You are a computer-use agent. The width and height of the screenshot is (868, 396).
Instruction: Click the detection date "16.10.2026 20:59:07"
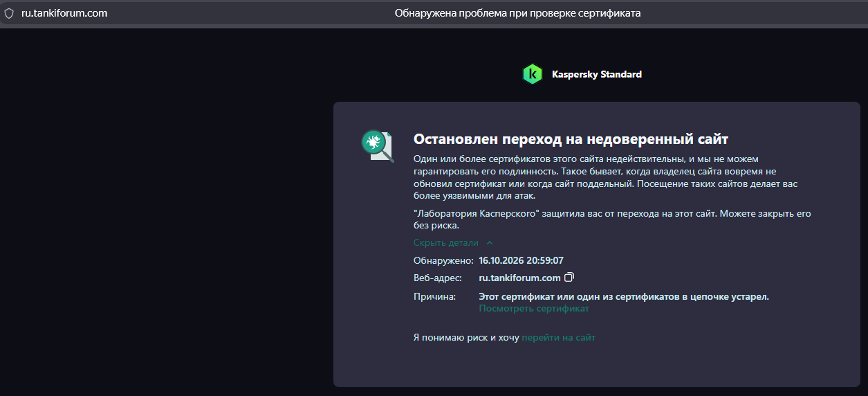(x=521, y=261)
